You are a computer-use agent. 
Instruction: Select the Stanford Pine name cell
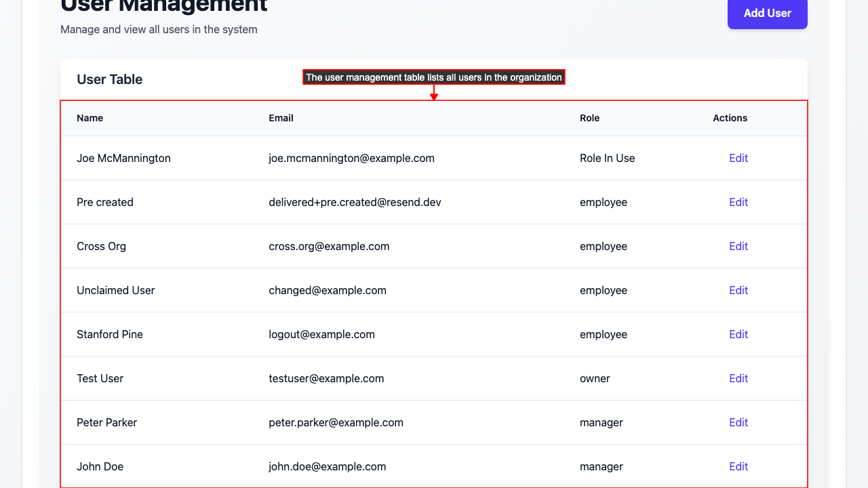[110, 334]
